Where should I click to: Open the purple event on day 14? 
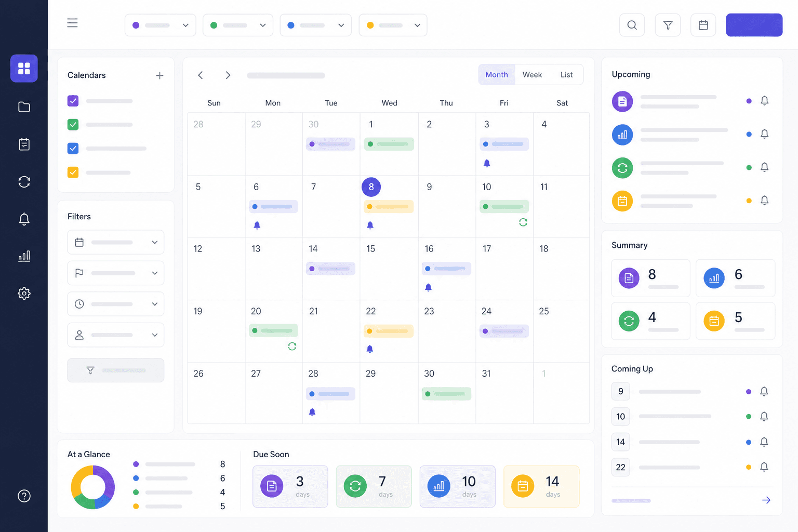click(331, 269)
